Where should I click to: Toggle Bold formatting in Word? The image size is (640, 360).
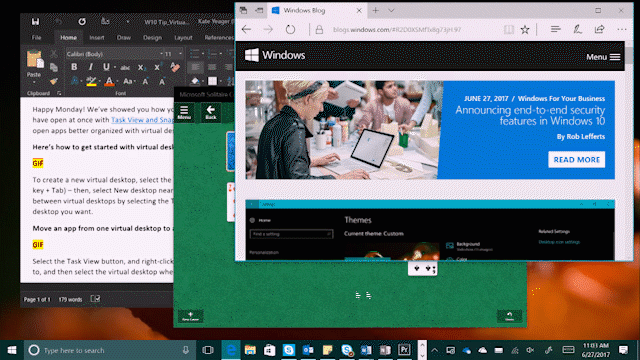pyautogui.click(x=74, y=67)
